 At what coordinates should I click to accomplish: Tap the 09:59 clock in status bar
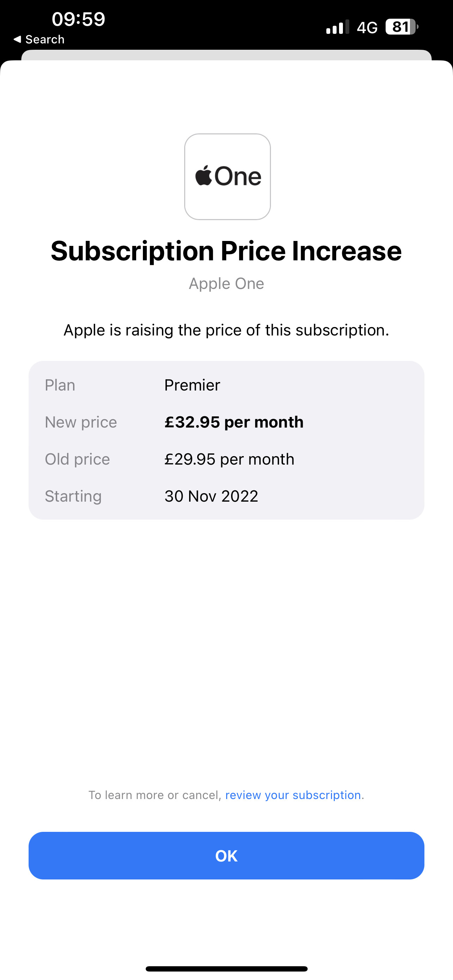click(78, 19)
